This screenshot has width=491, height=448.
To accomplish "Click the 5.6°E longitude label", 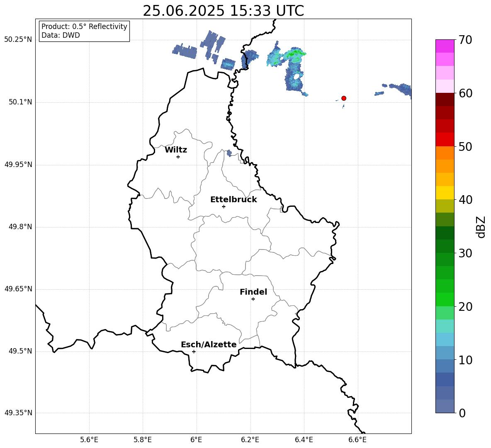I will [89, 440].
